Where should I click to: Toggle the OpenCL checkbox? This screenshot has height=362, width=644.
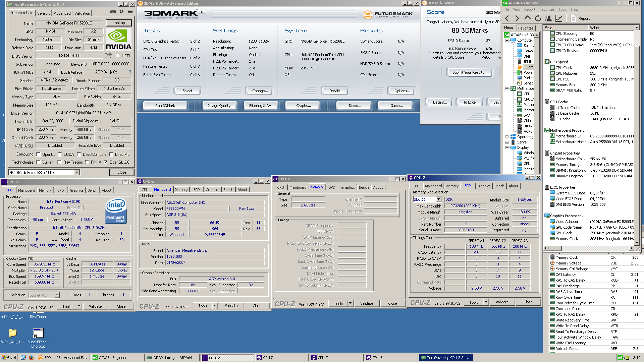38,155
